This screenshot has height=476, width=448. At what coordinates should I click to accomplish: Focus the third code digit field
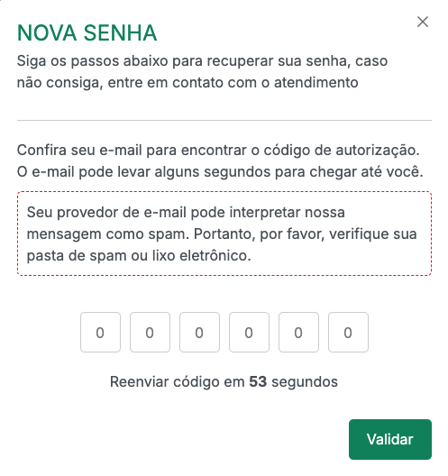[x=199, y=332]
